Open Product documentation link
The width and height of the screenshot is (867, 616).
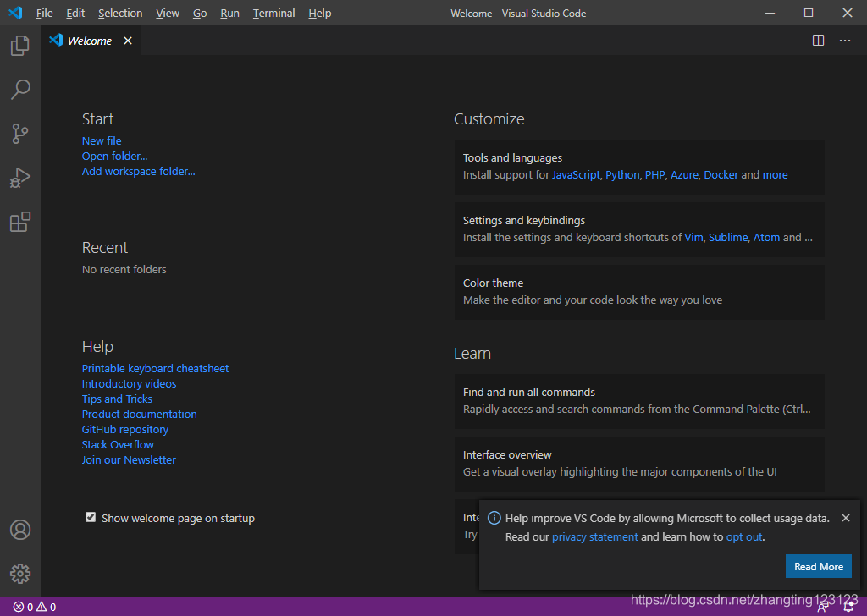[140, 414]
